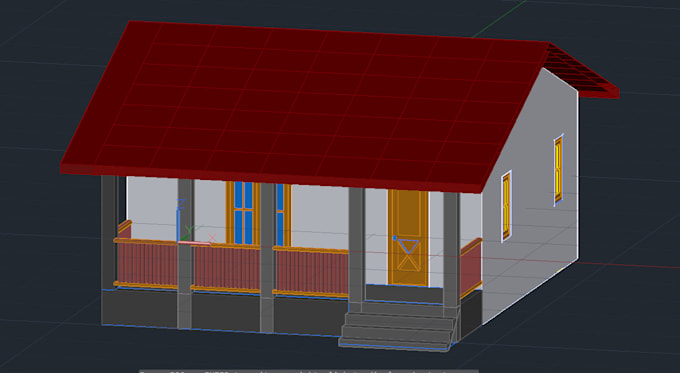Click the UCS icon's blue Z axis
The height and width of the screenshot is (373, 680).
[179, 219]
